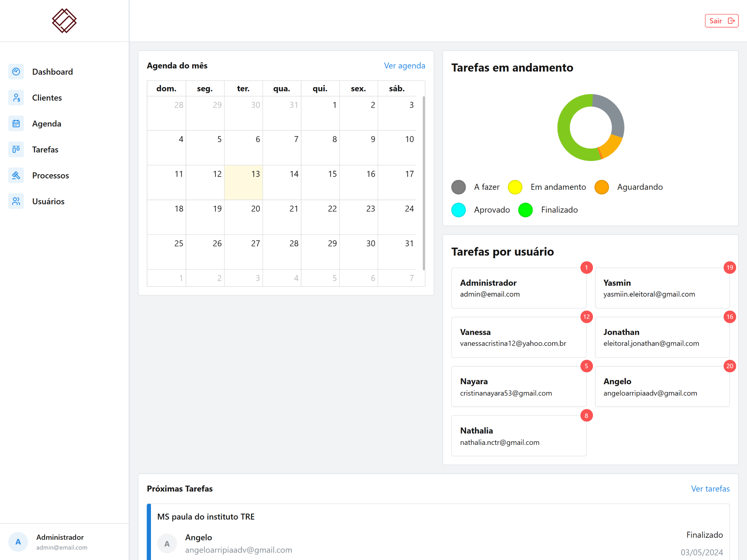Click the cyan Aprovado legend swatch
Viewport: 747px width, 560px height.
458,210
